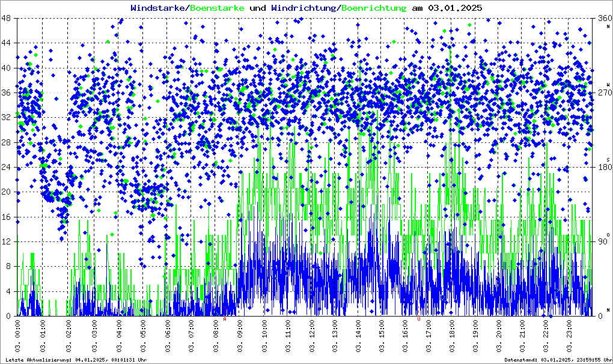Click the 48 value on left axis
The height and width of the screenshot is (364, 613).
(x=7, y=19)
